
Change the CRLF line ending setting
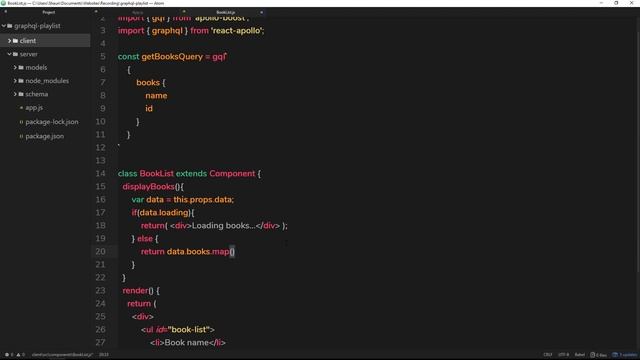pyautogui.click(x=548, y=355)
